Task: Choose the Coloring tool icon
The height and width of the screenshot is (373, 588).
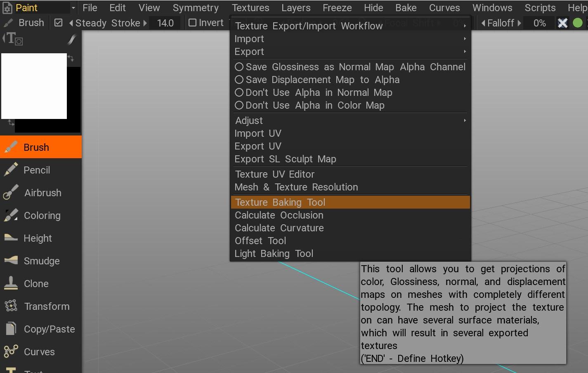Action: [11, 215]
